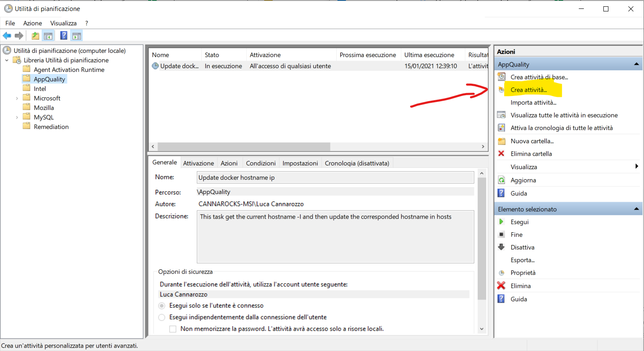This screenshot has width=644, height=351.
Task: Click the forward arrow toolbar icon
Action: click(19, 36)
